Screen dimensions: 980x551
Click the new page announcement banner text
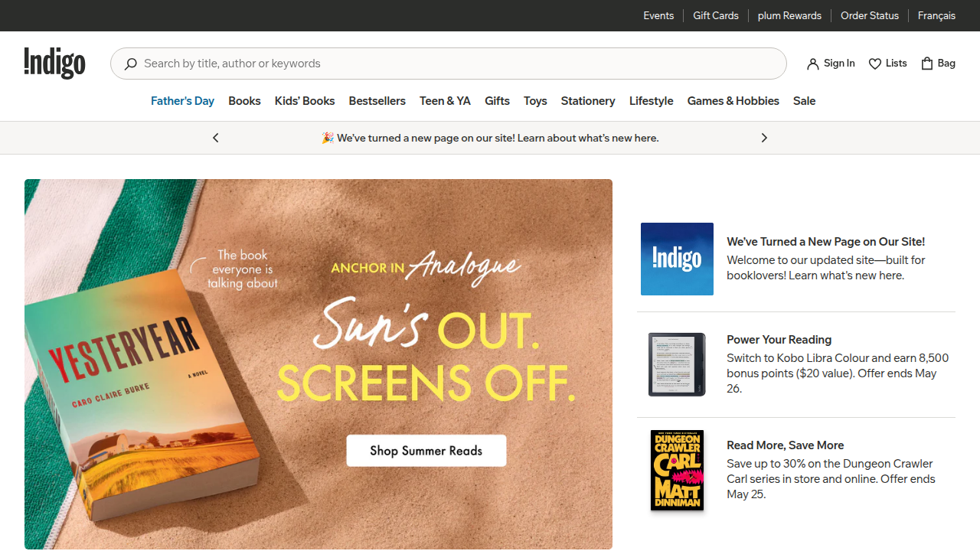pyautogui.click(x=490, y=138)
